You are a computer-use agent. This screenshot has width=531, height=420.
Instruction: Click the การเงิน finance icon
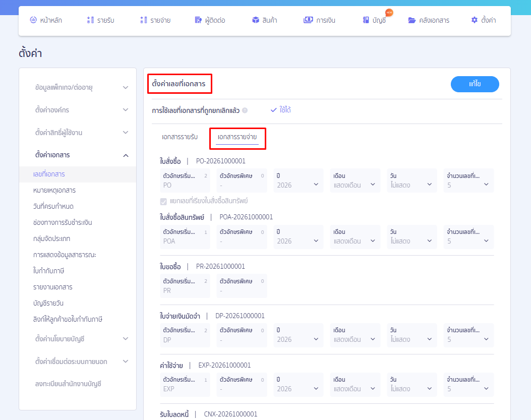(308, 20)
